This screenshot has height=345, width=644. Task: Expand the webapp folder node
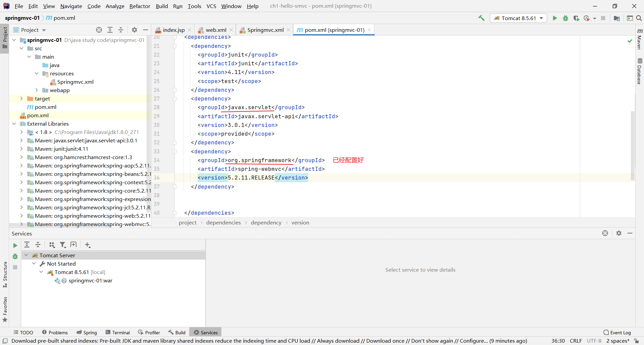pos(37,90)
